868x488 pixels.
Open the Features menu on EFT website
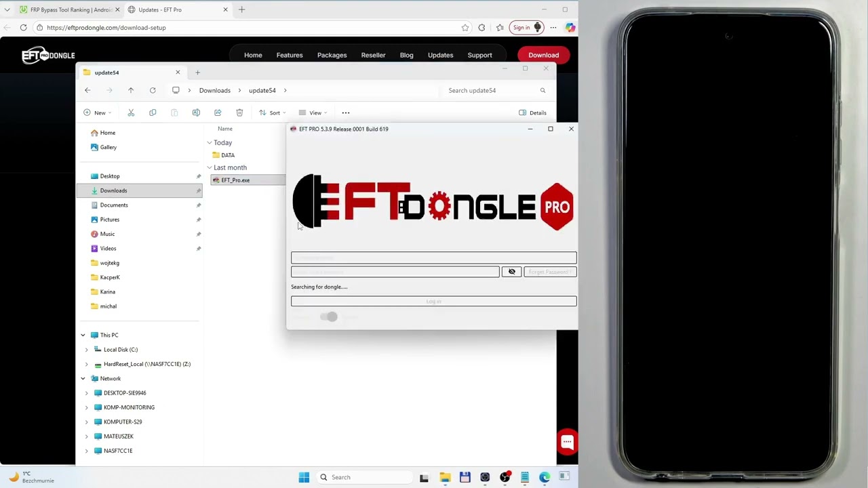coord(290,55)
